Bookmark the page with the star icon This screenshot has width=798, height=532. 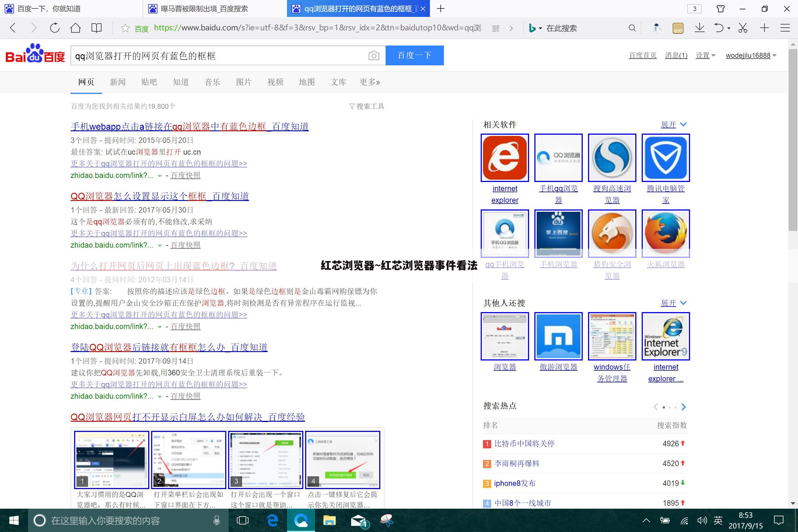tap(125, 28)
